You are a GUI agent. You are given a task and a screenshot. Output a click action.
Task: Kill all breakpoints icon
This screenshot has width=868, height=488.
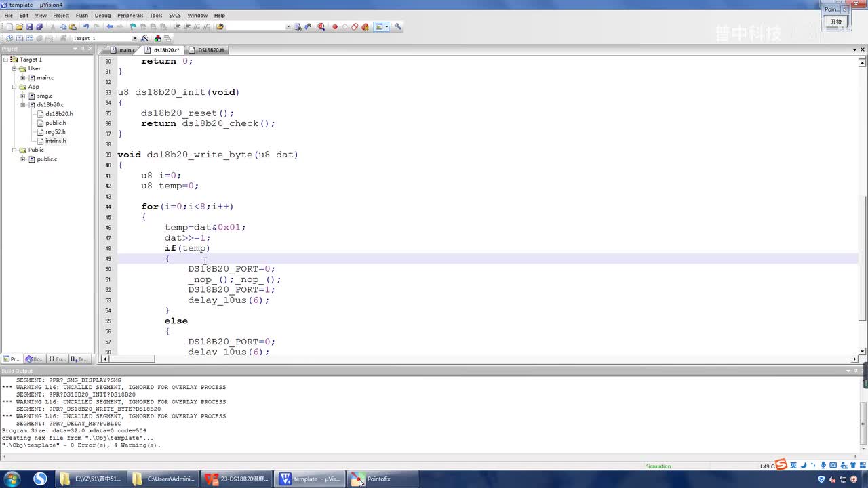(x=365, y=27)
